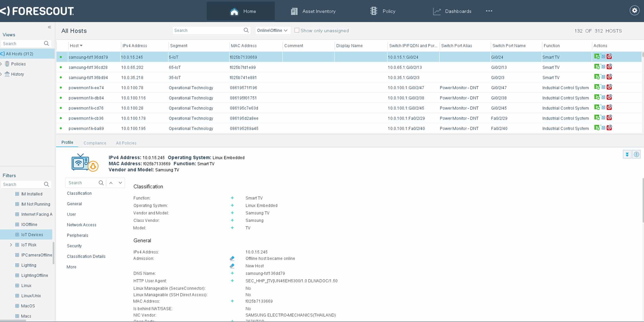Open the settings gear icon
This screenshot has height=322, width=644.
(x=634, y=11)
